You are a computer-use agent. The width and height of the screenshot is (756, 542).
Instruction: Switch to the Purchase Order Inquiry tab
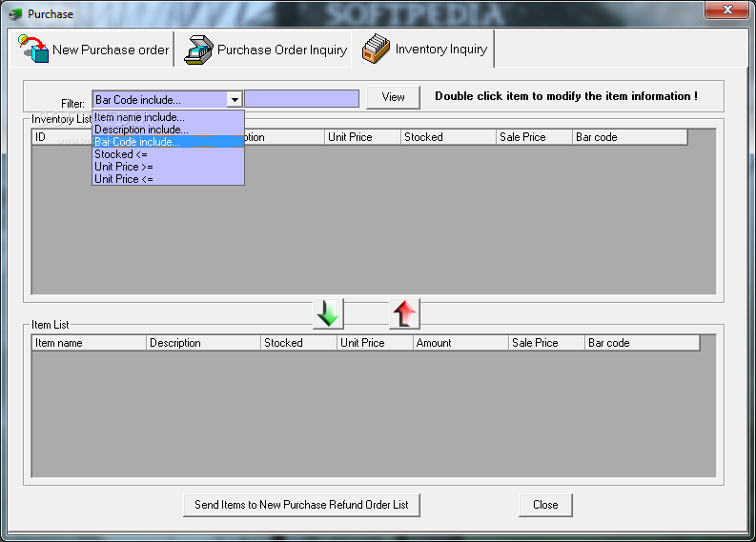[263, 50]
